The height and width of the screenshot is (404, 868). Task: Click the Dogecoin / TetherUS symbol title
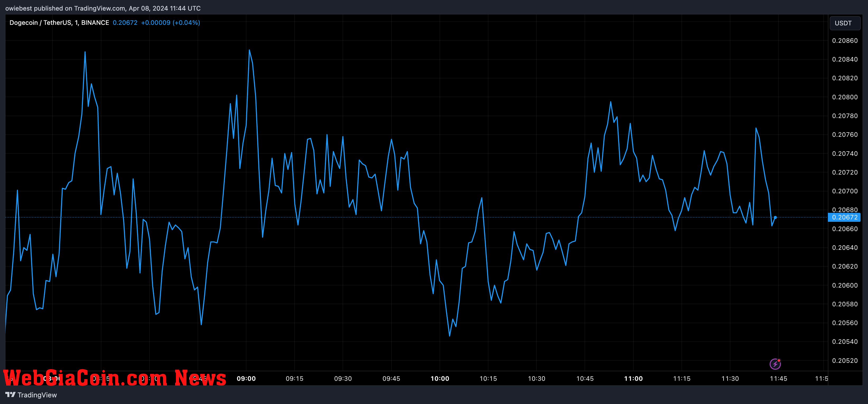pos(59,22)
